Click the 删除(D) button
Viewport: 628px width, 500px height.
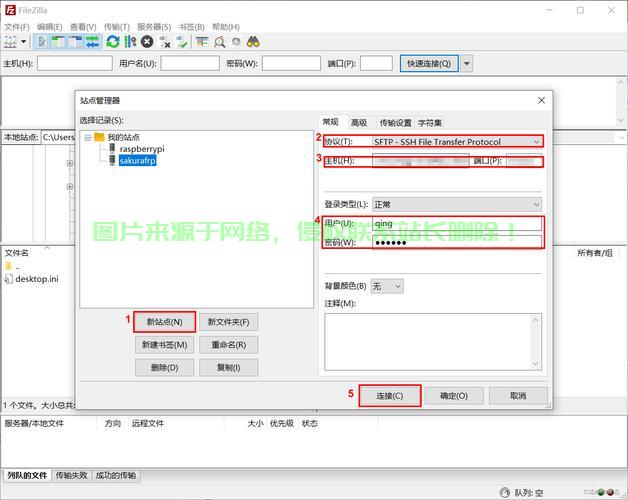pos(165,367)
